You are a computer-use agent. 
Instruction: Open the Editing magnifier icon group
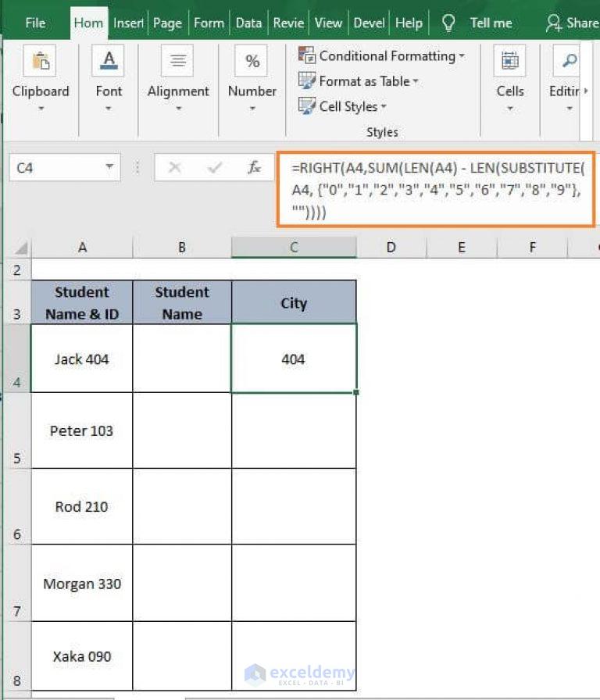(x=567, y=61)
